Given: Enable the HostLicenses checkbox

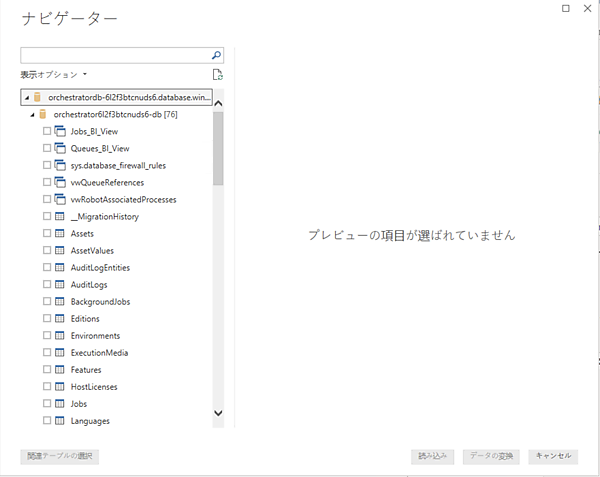Looking at the screenshot, I should point(47,387).
